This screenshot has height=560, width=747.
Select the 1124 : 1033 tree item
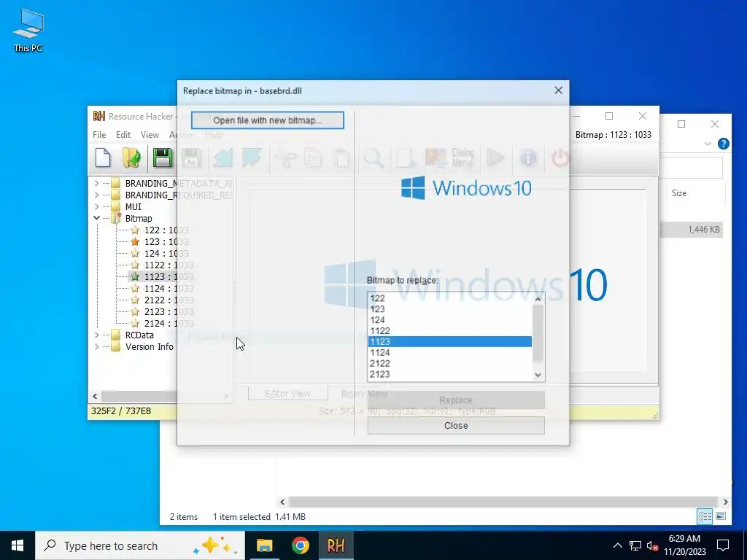169,288
